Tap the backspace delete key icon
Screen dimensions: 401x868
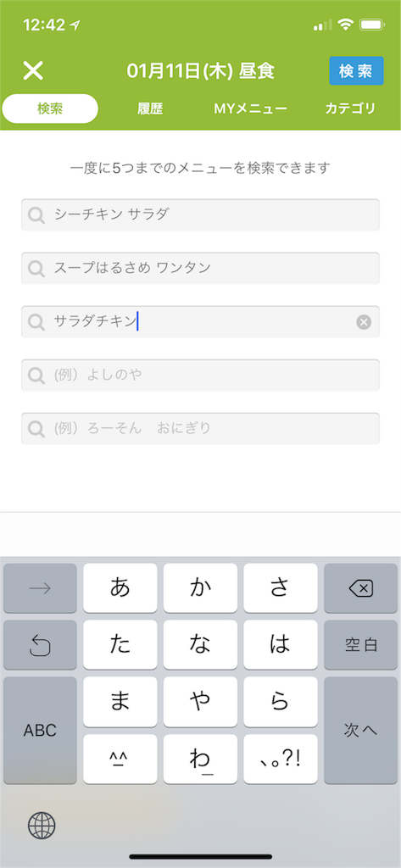361,588
